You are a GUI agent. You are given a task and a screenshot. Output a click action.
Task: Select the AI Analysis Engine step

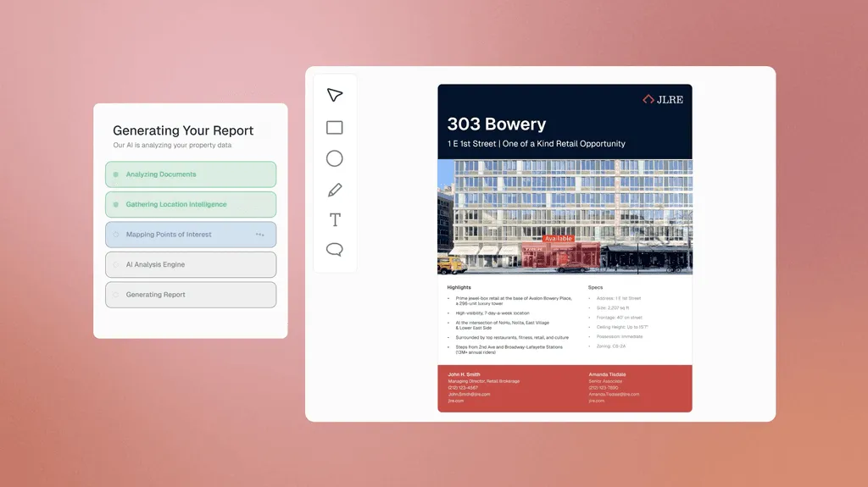pos(191,264)
